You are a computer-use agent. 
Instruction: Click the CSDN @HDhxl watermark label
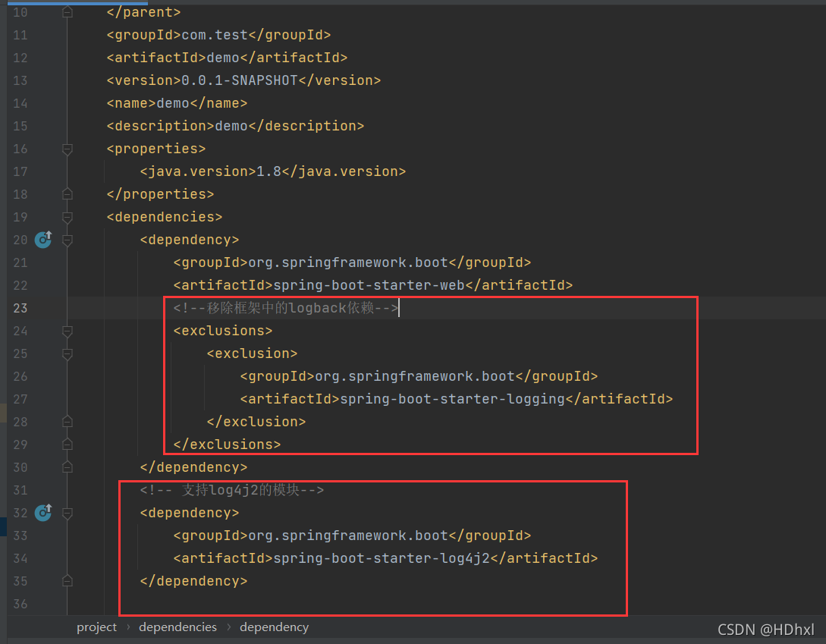(766, 630)
